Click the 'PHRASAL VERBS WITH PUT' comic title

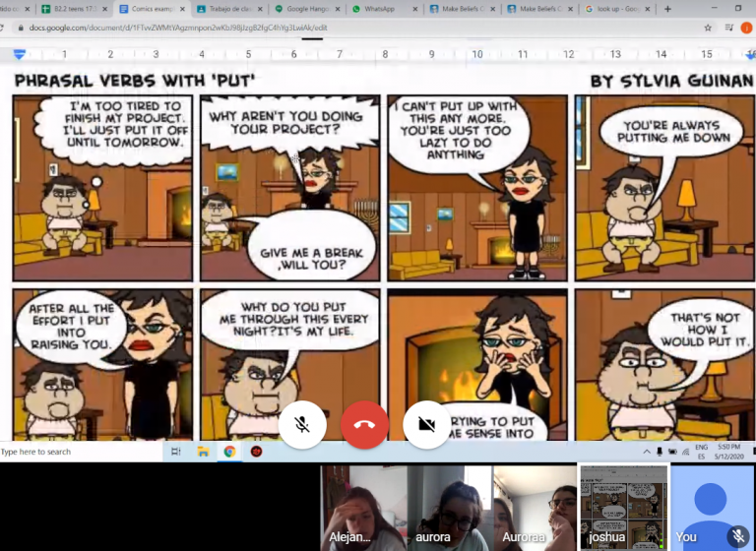(x=135, y=81)
